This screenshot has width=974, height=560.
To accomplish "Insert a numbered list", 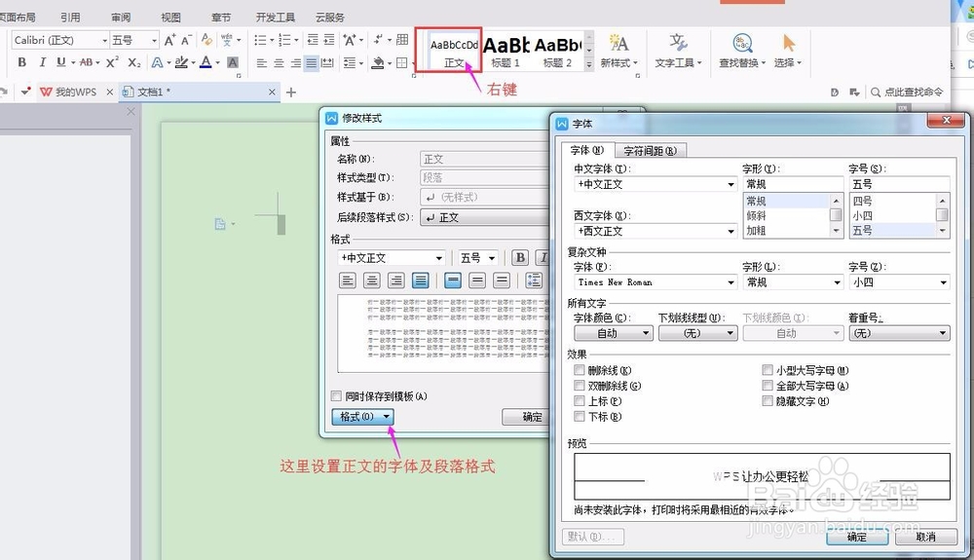I will pyautogui.click(x=284, y=40).
